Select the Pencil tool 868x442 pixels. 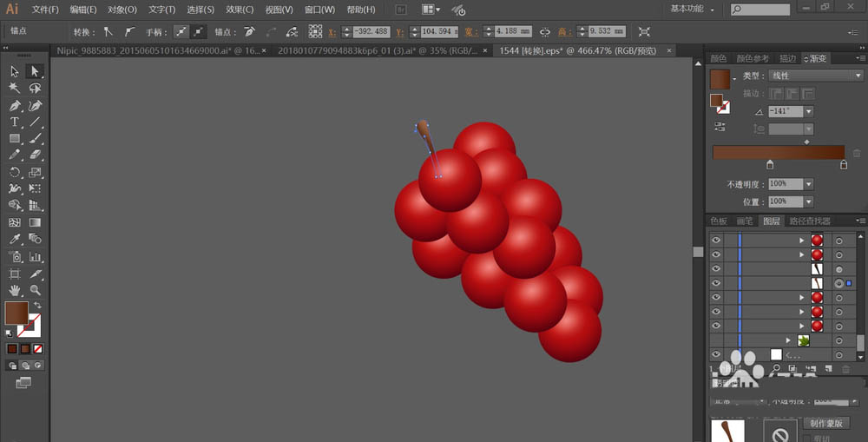(15, 155)
